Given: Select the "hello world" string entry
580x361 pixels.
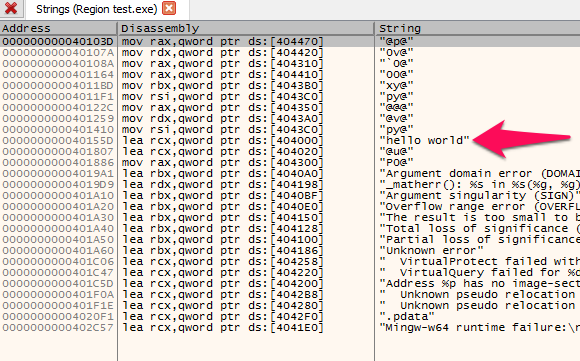Looking at the screenshot, I should click(x=424, y=141).
